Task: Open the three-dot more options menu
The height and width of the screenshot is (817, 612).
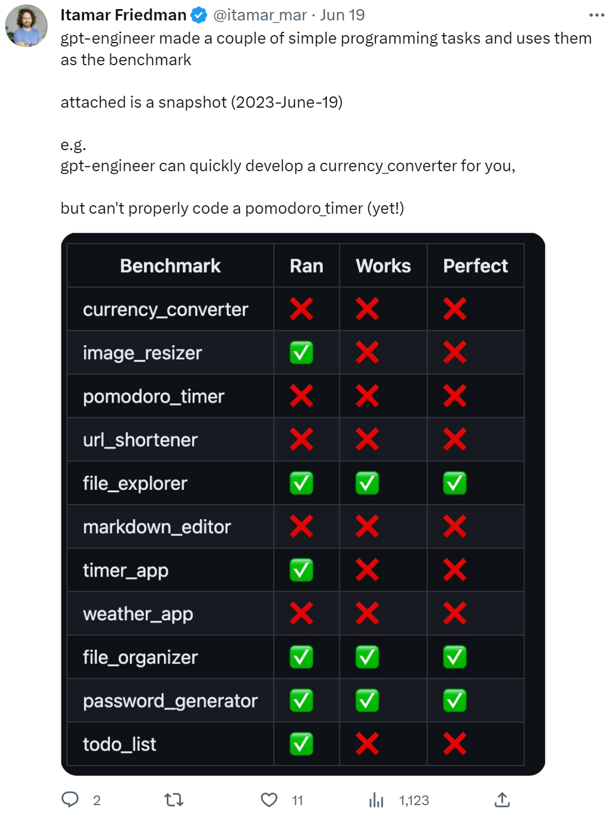Action: [x=596, y=15]
